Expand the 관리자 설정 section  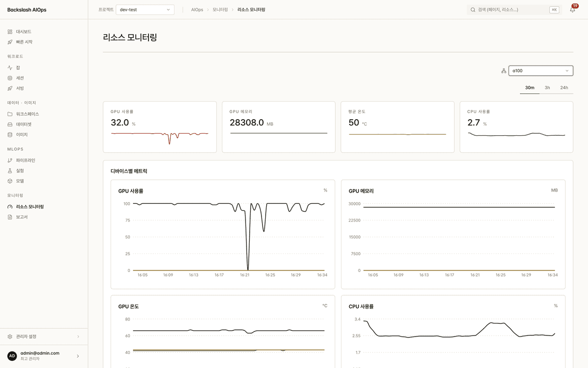click(44, 337)
